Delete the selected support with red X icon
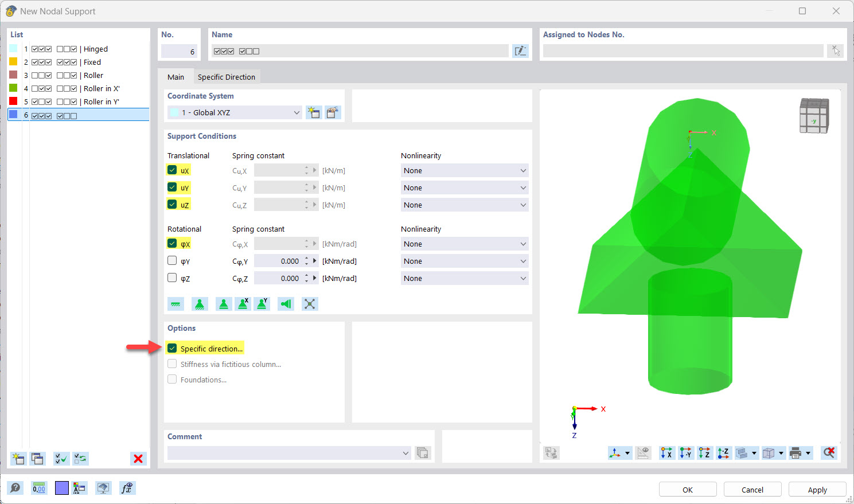The width and height of the screenshot is (854, 504). (x=138, y=459)
